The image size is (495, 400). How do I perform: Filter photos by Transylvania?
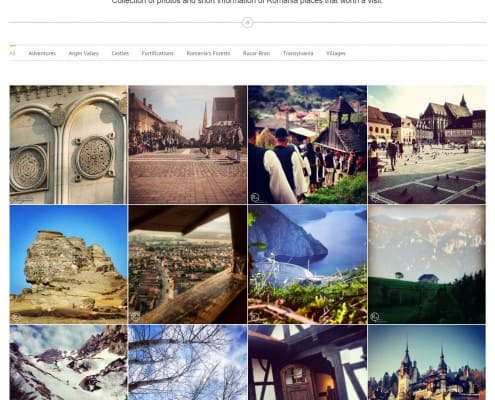click(298, 53)
